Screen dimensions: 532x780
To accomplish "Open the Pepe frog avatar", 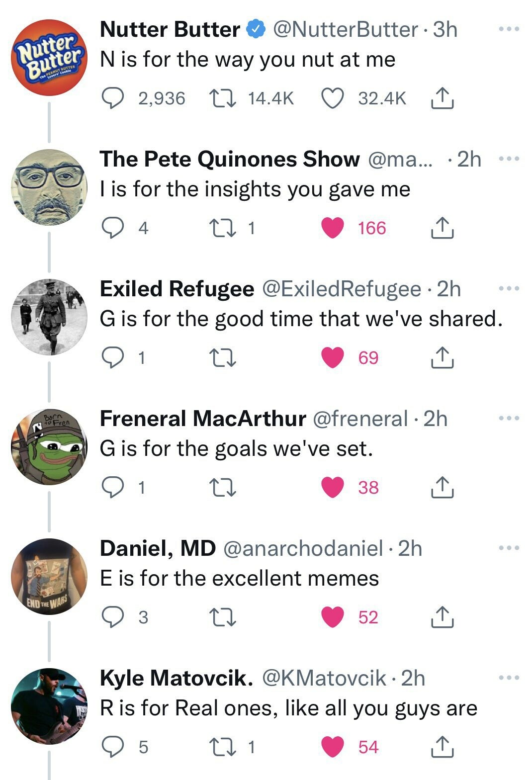I will tap(49, 447).
